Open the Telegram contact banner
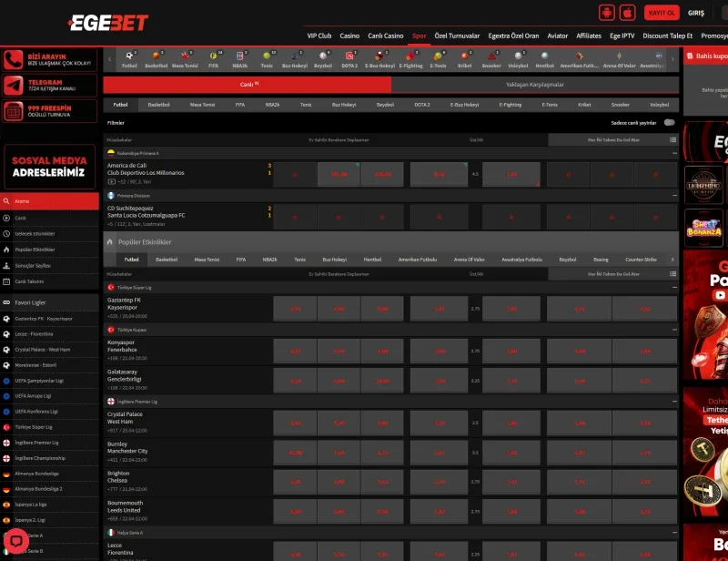The width and height of the screenshot is (728, 561). point(50,85)
